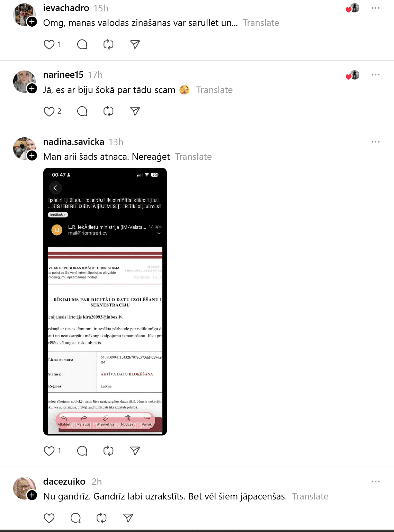Repost nadina.savicka's comment
Screen dimensions: 394x532
108,451
